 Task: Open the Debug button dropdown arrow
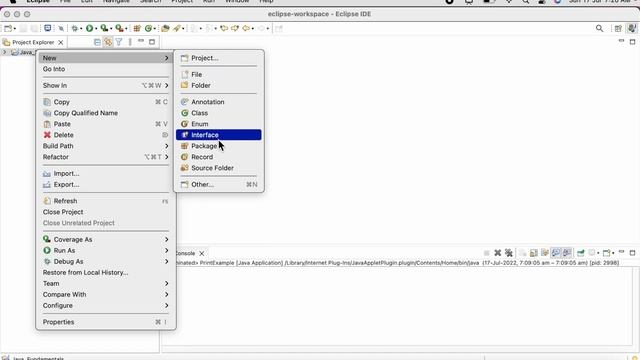(x=81, y=29)
